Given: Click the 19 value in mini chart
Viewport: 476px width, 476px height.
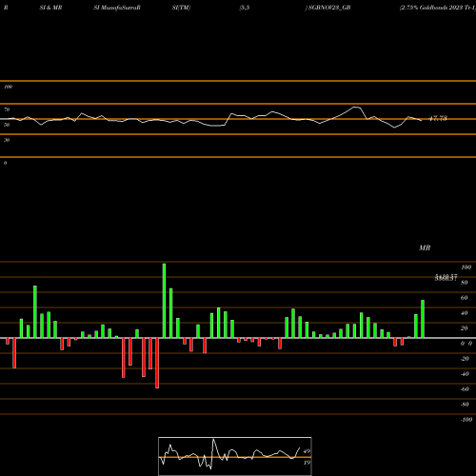Looking at the screenshot, I should click(307, 463).
